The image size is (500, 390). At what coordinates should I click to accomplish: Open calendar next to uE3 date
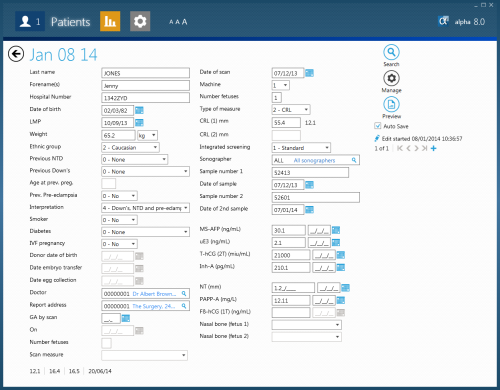(336, 242)
